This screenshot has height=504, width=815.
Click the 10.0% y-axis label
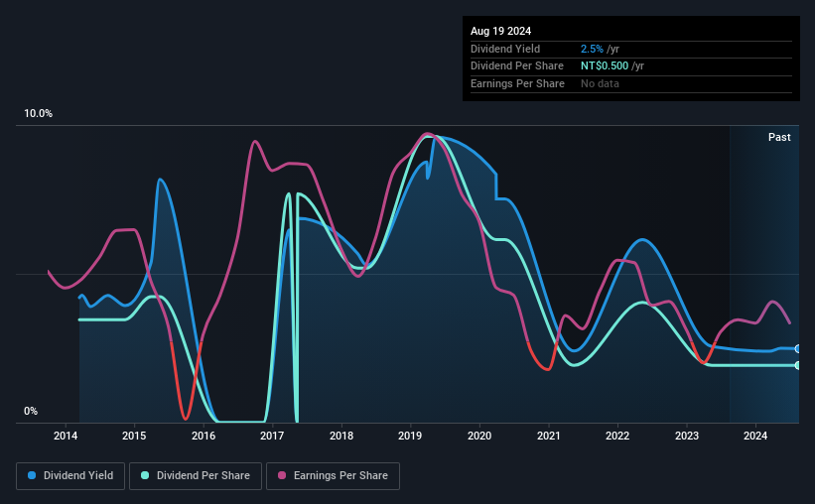point(38,114)
